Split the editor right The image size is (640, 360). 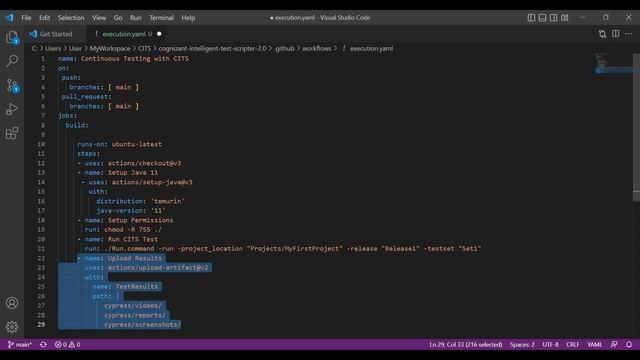[616, 34]
